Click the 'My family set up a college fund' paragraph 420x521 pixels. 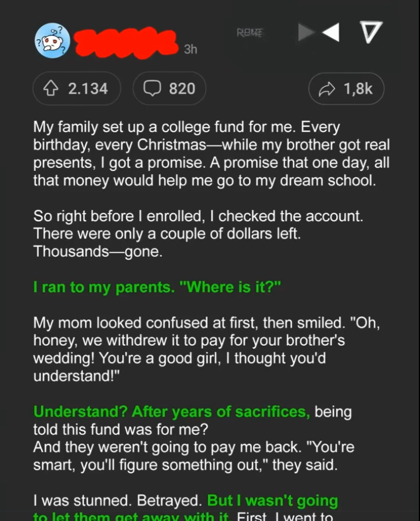(x=211, y=154)
